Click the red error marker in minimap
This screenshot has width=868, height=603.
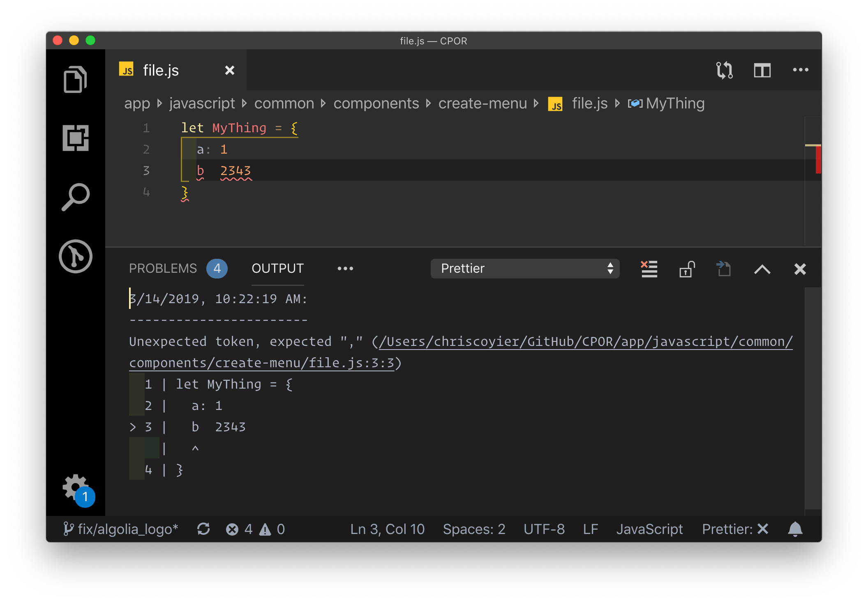pos(817,159)
